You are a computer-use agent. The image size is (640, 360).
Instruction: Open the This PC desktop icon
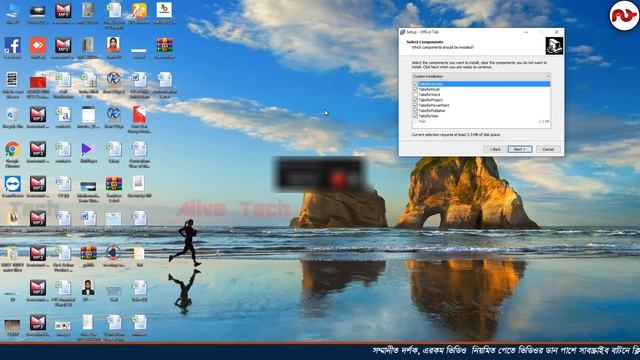pyautogui.click(x=12, y=12)
